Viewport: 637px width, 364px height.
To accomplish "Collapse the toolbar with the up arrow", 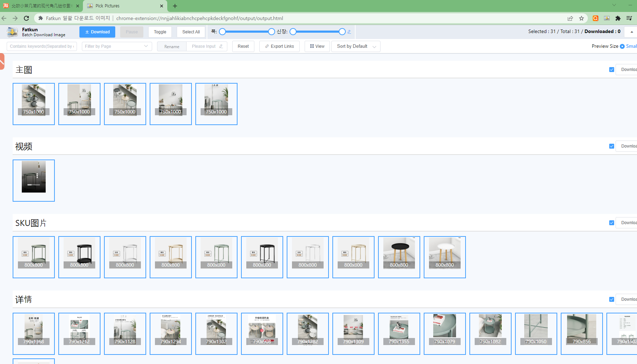I will click(x=632, y=32).
